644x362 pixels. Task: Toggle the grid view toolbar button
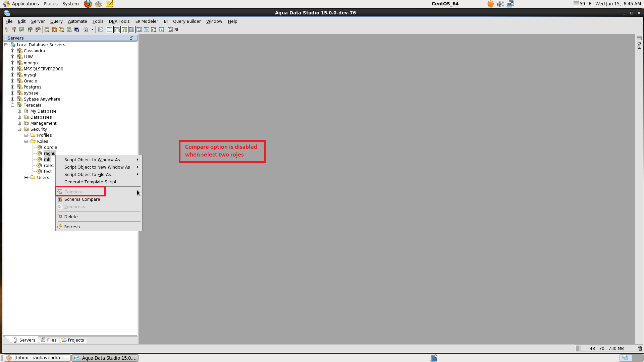click(x=131, y=30)
